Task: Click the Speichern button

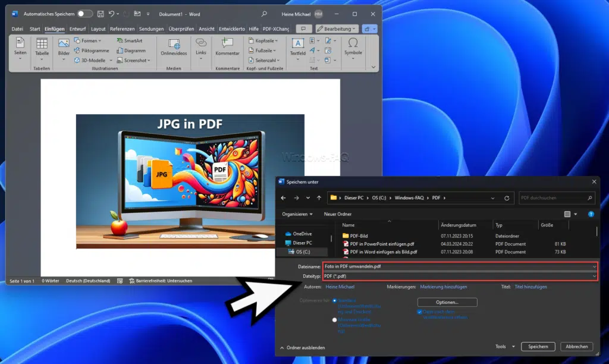Action: [538, 347]
